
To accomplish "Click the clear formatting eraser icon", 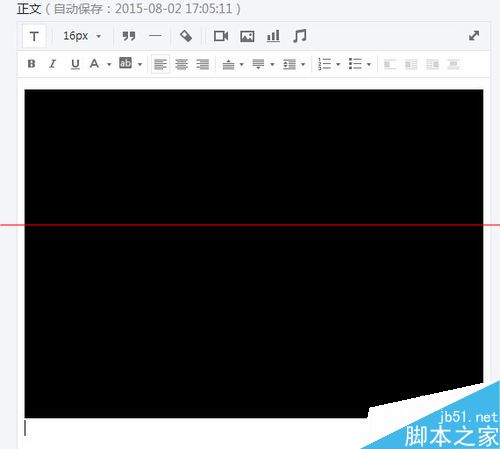I will tap(186, 36).
